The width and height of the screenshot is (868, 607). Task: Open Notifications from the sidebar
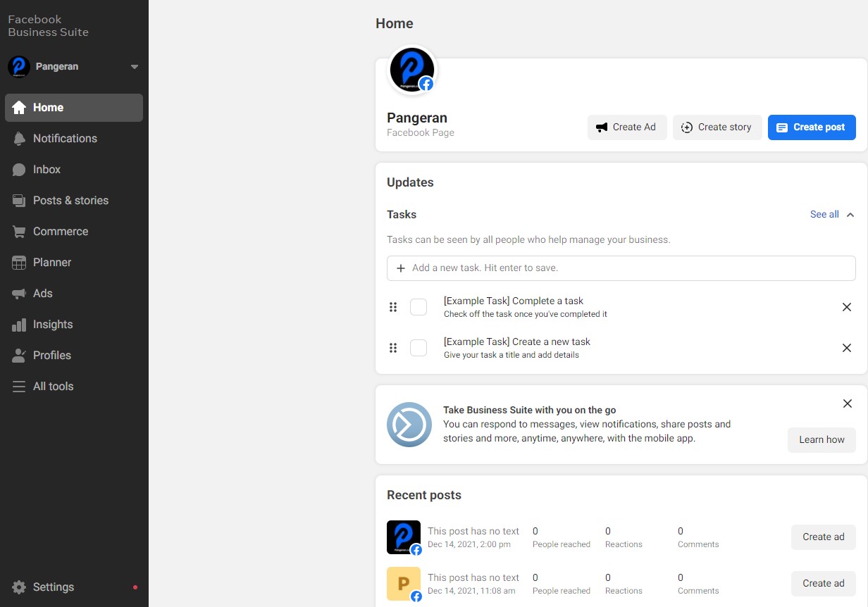(74, 139)
